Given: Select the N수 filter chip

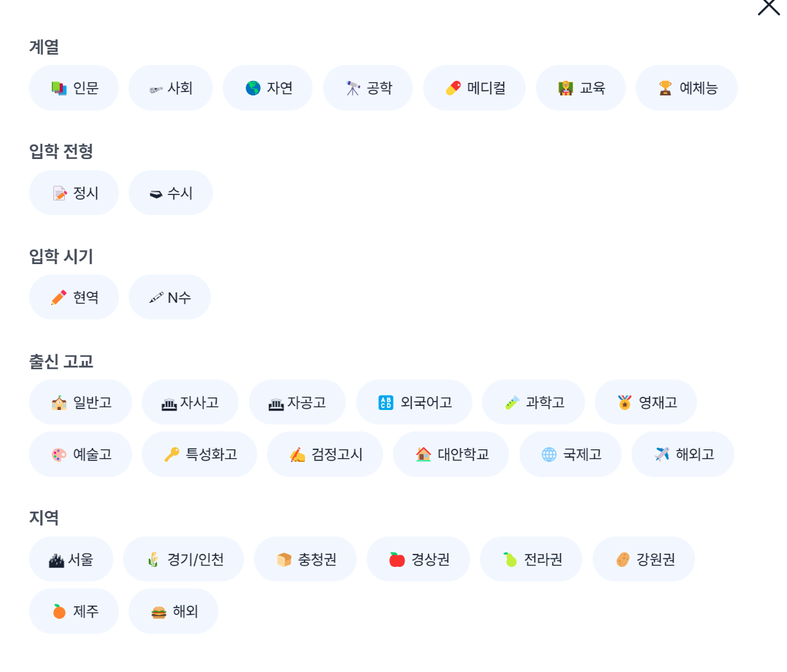Looking at the screenshot, I should [x=169, y=297].
